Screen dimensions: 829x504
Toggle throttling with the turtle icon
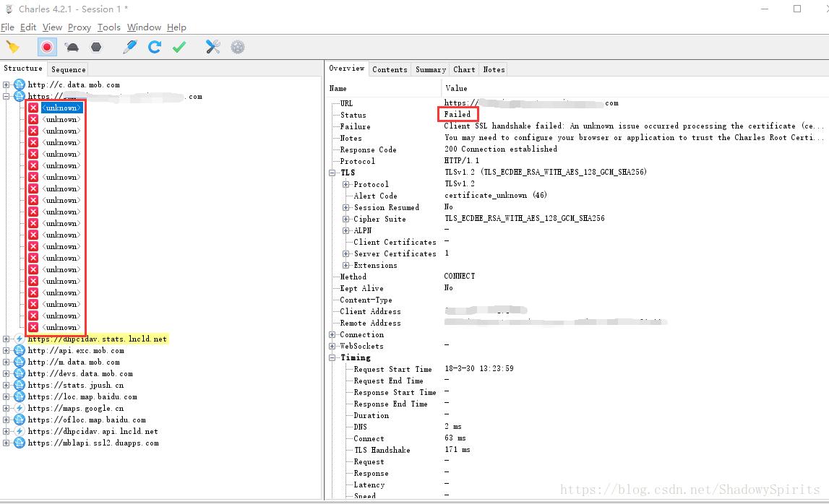72,48
